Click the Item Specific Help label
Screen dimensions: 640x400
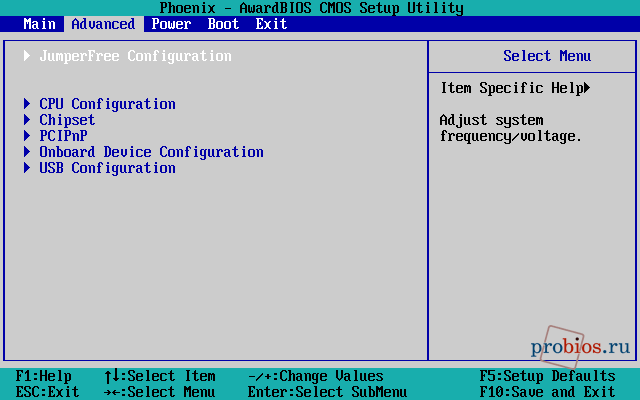512,88
